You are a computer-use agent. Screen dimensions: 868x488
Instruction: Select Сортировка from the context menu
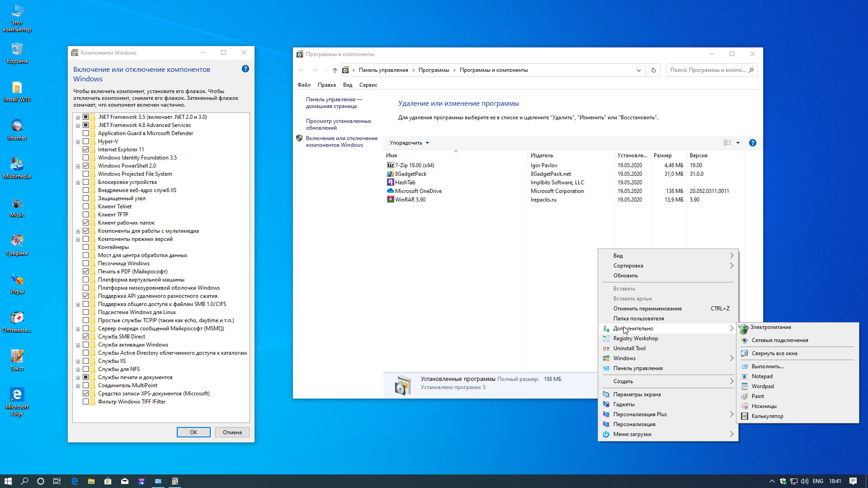(628, 265)
